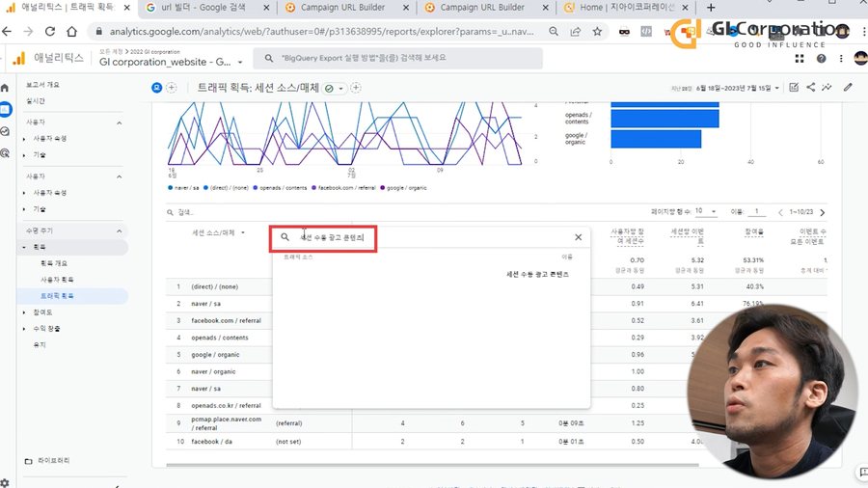Click the google / organic bar in chart
Viewport: 868px width, 488px height.
(x=656, y=139)
